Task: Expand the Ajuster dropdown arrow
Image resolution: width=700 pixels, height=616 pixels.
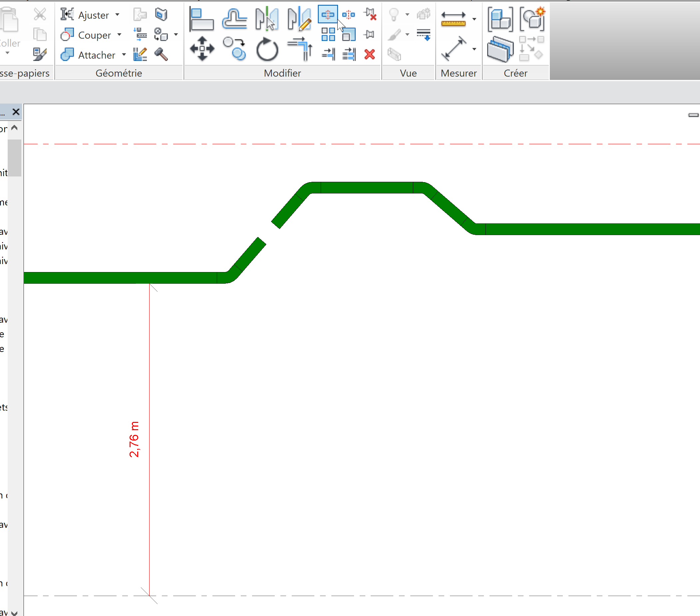Action: tap(118, 15)
